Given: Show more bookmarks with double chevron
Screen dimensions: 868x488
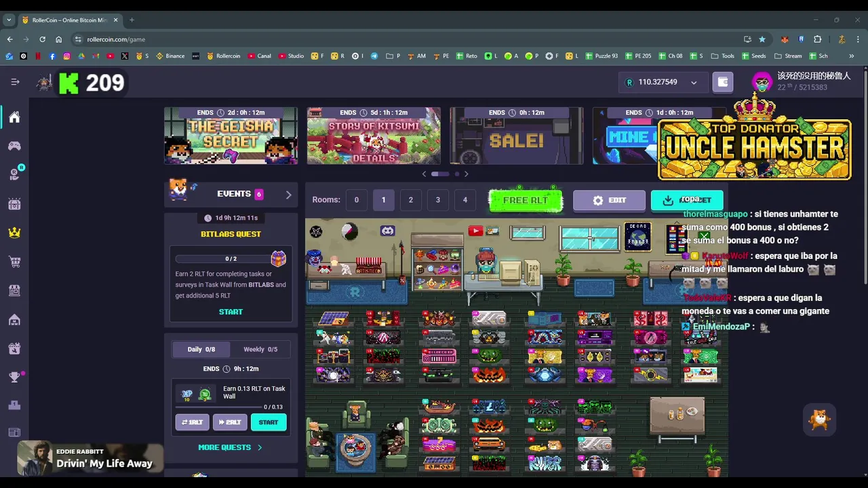Looking at the screenshot, I should point(851,56).
